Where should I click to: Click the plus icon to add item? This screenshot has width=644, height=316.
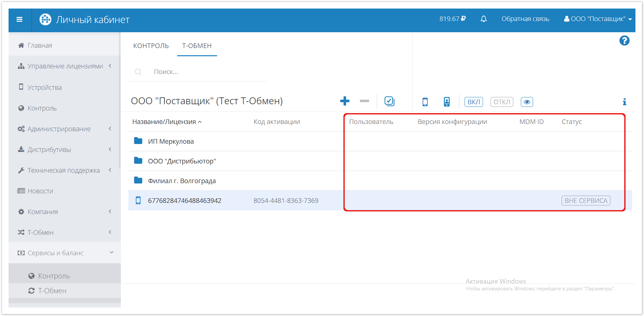click(344, 101)
